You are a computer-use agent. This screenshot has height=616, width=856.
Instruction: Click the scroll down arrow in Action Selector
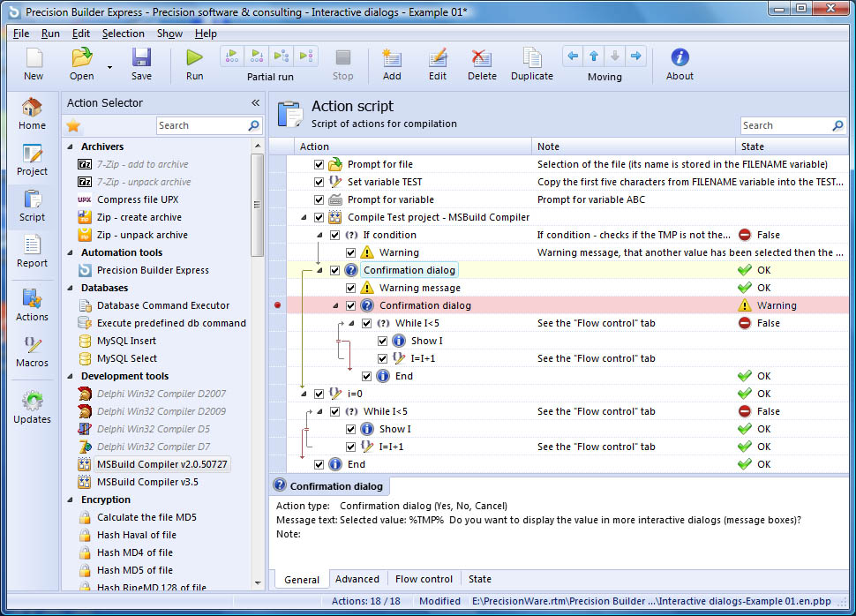point(258,583)
